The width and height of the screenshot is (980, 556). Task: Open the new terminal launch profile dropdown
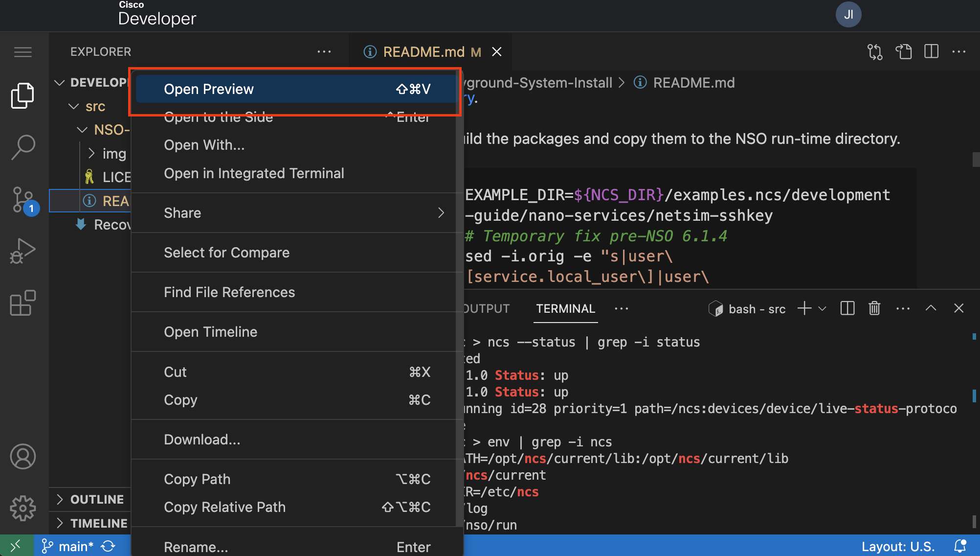(x=823, y=308)
